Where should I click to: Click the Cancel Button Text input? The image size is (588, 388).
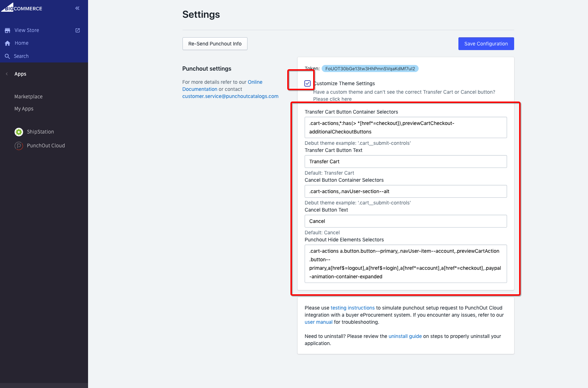(x=405, y=221)
